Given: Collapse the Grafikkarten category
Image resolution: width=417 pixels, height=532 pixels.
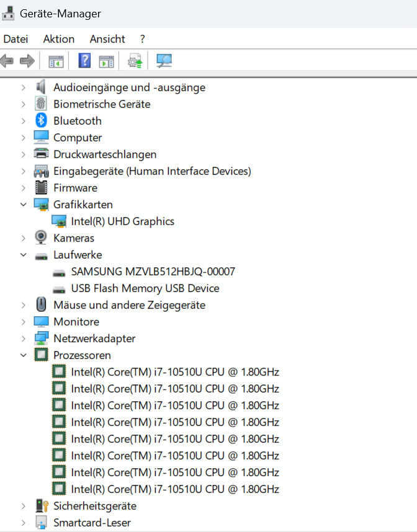Looking at the screenshot, I should [x=23, y=205].
